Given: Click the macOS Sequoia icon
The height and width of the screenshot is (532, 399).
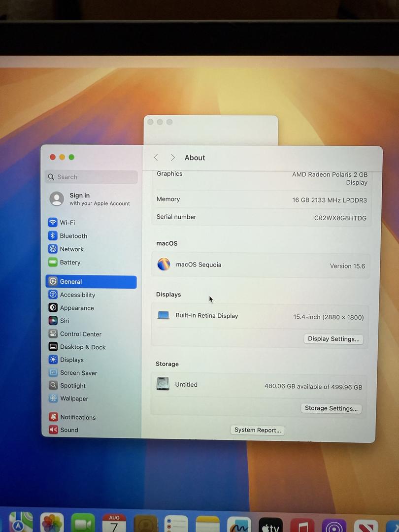Looking at the screenshot, I should tap(164, 265).
